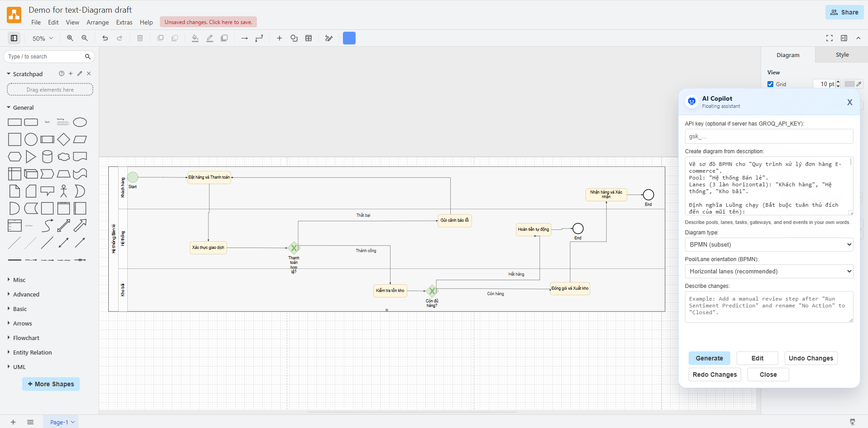Image resolution: width=868 pixels, height=428 pixels.
Task: Click the Undo arrow in toolbar
Action: pos(105,39)
